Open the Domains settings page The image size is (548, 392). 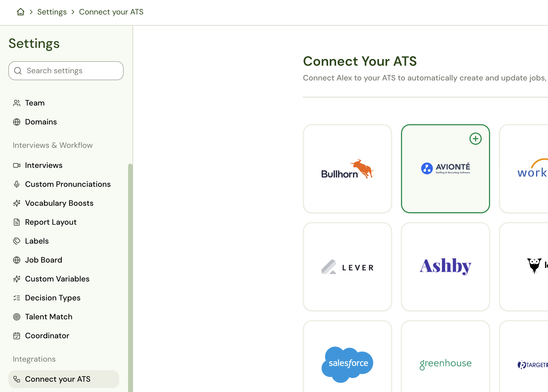(41, 122)
